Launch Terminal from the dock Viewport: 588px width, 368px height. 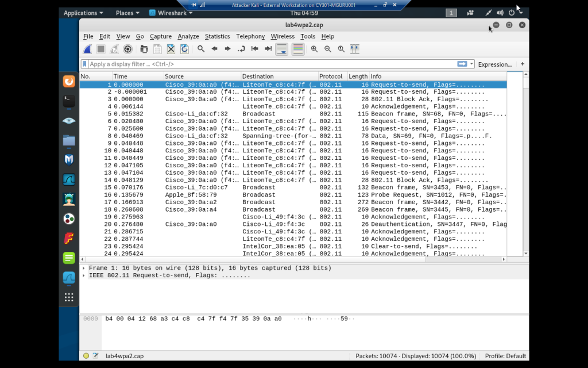[x=69, y=101]
